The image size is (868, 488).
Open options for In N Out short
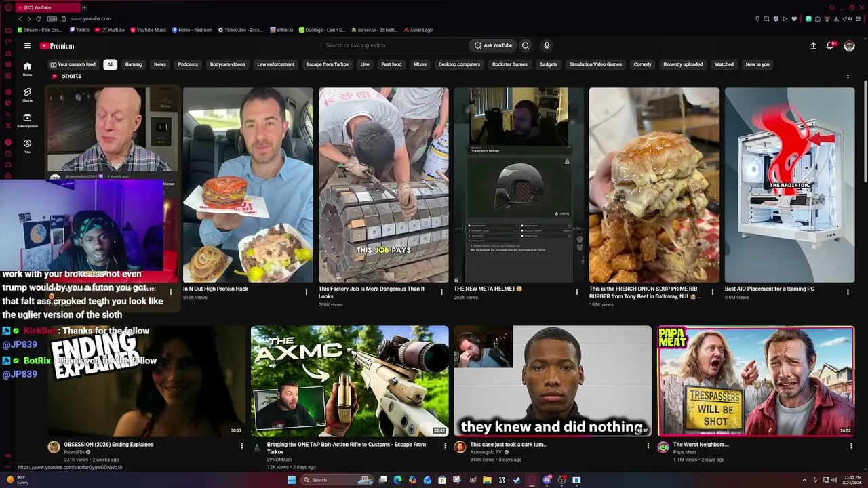[x=306, y=292]
